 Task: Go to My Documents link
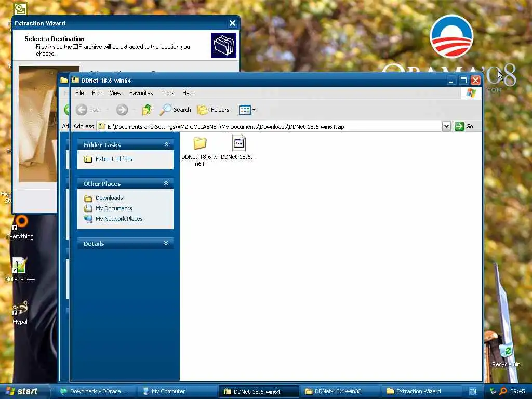pyautogui.click(x=114, y=208)
